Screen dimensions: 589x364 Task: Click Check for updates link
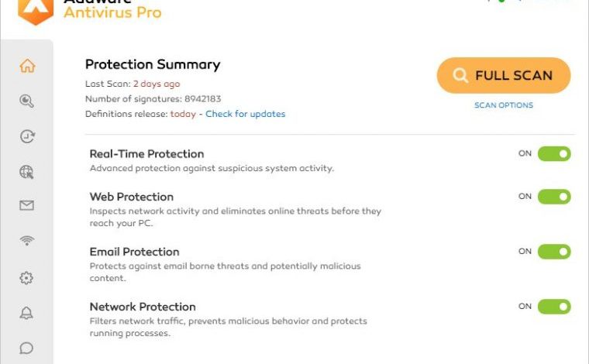coord(246,114)
